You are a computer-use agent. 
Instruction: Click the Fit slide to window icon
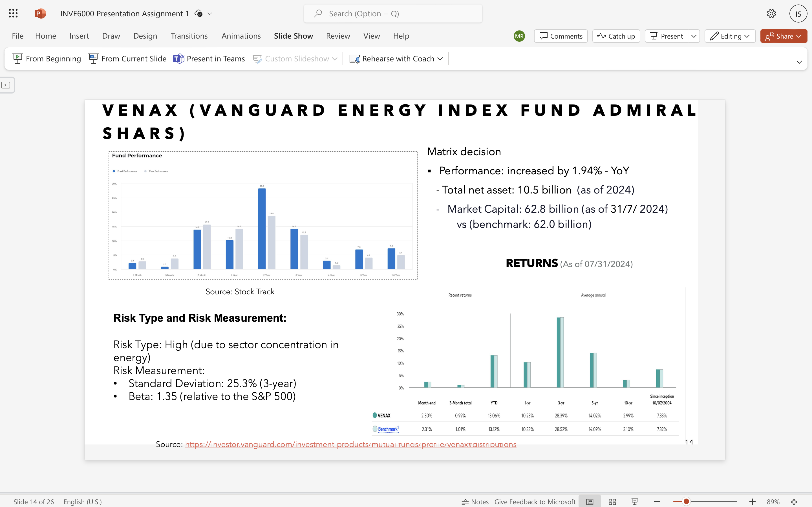pos(794,502)
